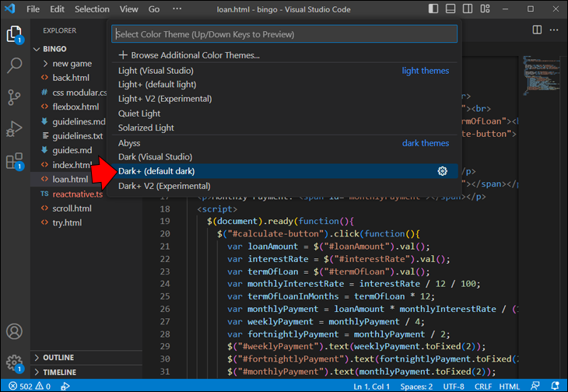This screenshot has height=392, width=568.
Task: Open the Search view in activity bar
Action: click(15, 65)
